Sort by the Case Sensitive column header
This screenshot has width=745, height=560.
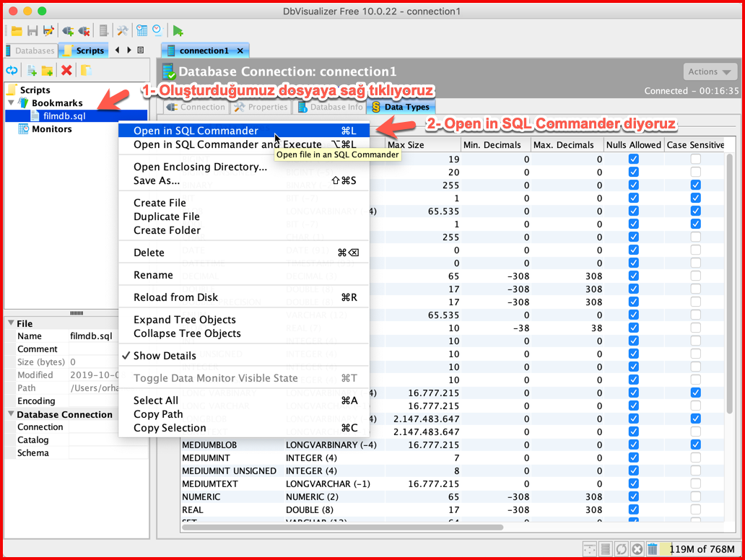pos(695,145)
